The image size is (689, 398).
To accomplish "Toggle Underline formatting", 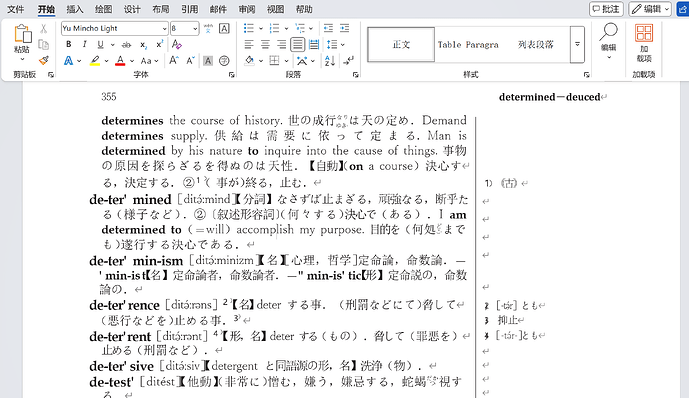I will pyautogui.click(x=101, y=44).
